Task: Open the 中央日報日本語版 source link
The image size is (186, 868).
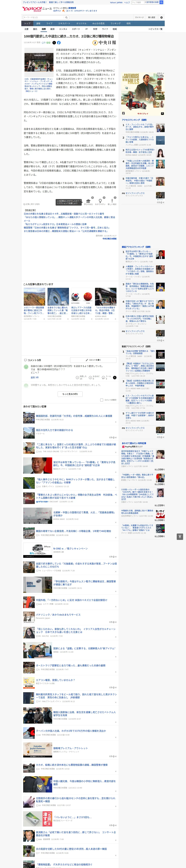Action: click(x=110, y=239)
